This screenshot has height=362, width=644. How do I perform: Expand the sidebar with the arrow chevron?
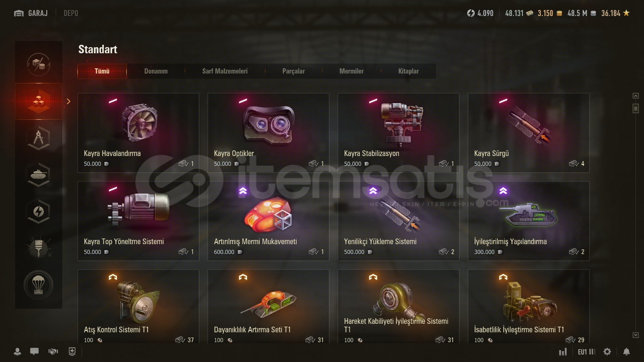68,101
